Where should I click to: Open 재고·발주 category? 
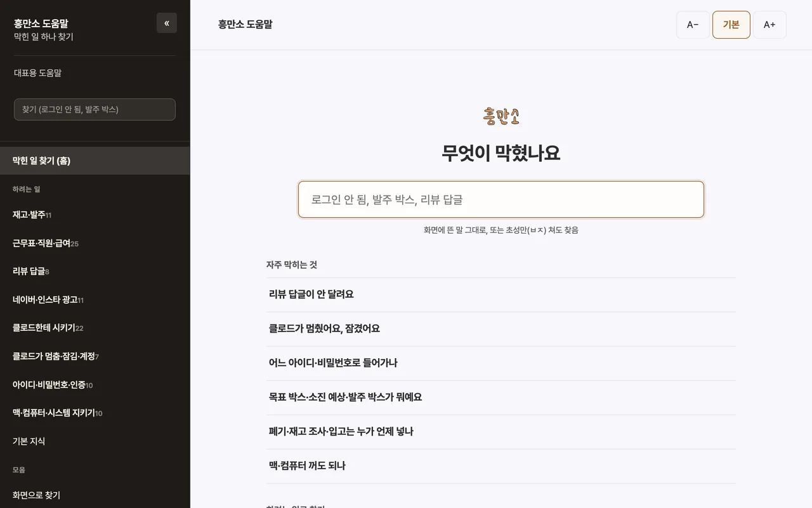point(95,215)
